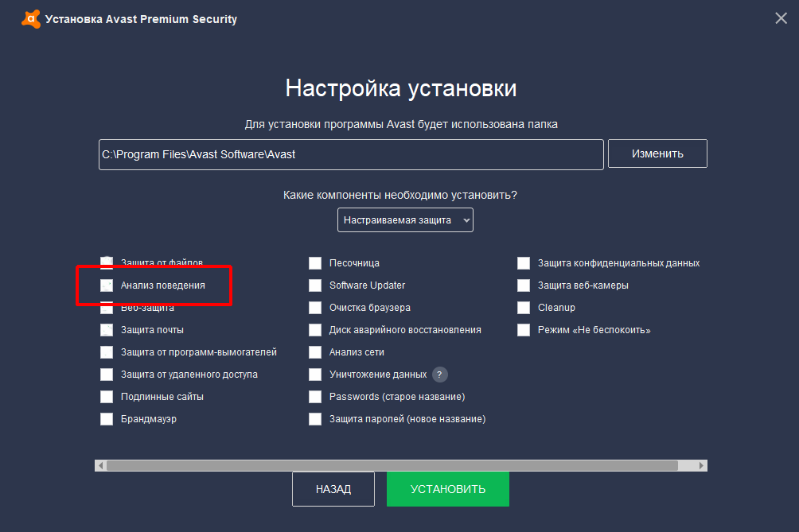Click the Настройка установки heading
Screen dimensions: 799x532
pyautogui.click(x=401, y=88)
